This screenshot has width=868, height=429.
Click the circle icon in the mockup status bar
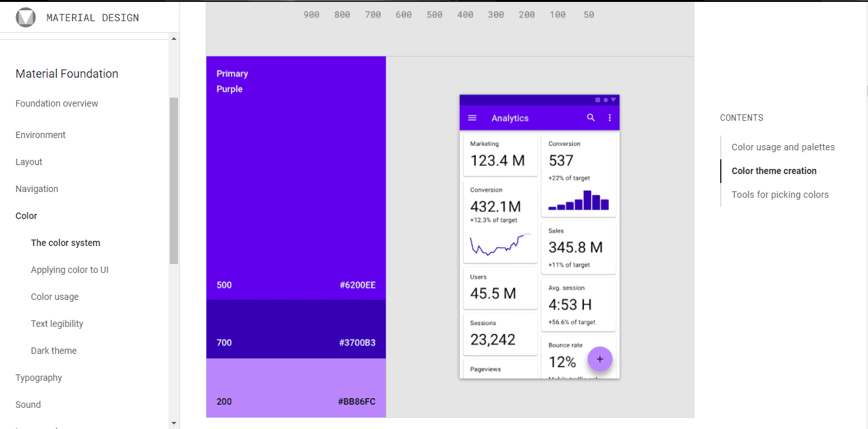point(605,100)
